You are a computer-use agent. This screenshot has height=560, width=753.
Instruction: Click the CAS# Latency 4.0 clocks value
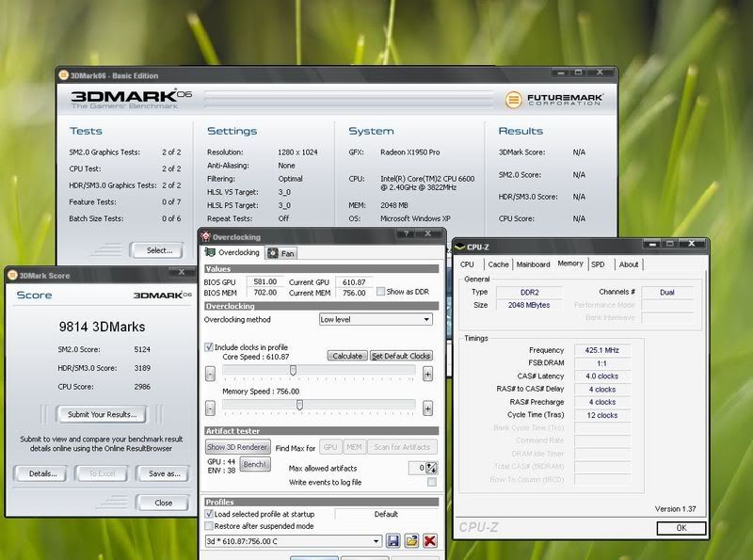(601, 376)
